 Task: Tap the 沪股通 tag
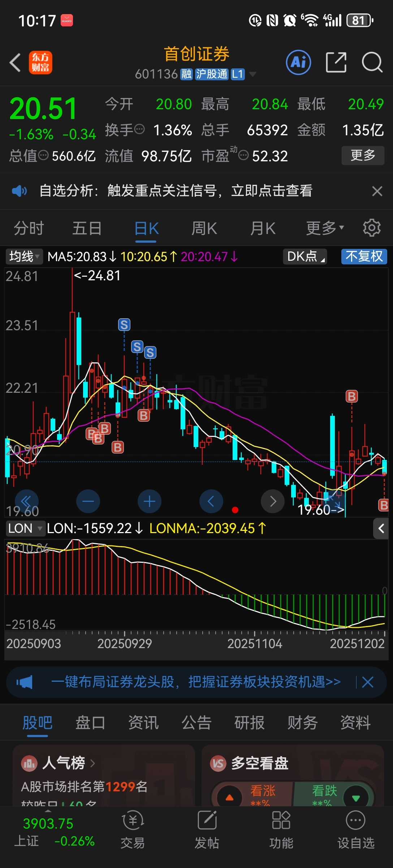(212, 74)
